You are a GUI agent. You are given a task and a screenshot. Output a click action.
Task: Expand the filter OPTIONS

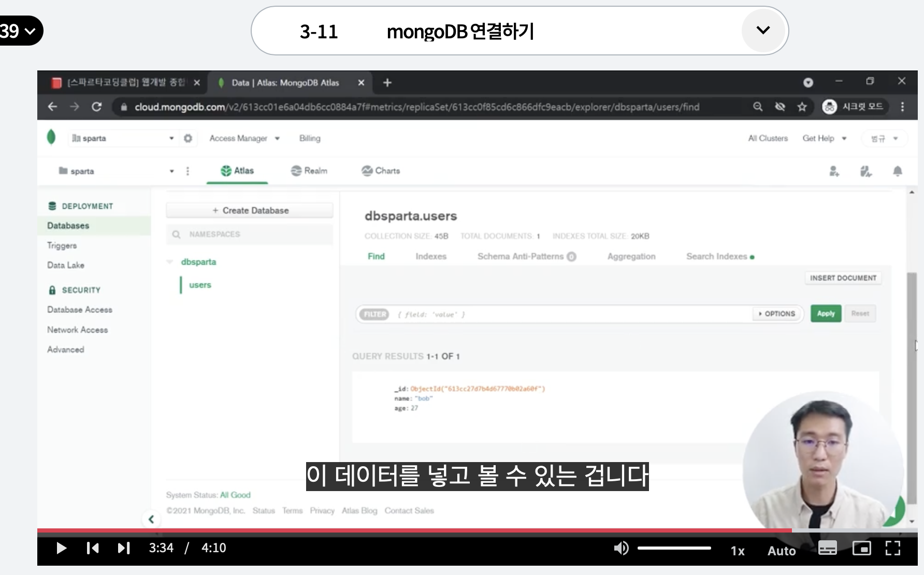pos(777,314)
